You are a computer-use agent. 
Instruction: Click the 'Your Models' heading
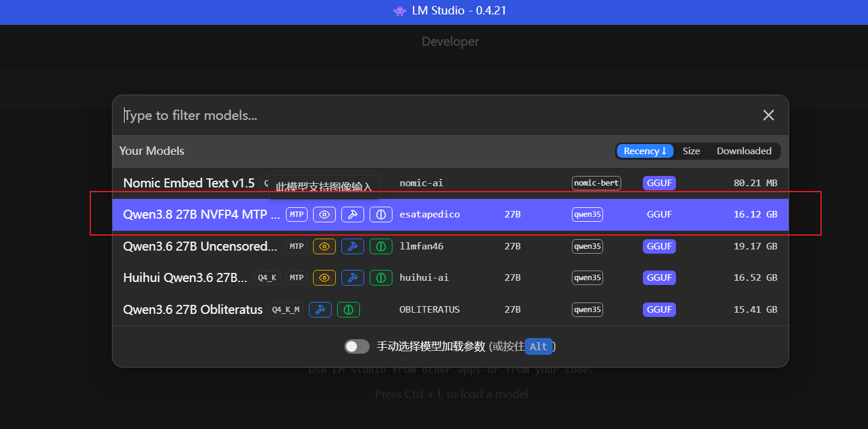coord(152,151)
